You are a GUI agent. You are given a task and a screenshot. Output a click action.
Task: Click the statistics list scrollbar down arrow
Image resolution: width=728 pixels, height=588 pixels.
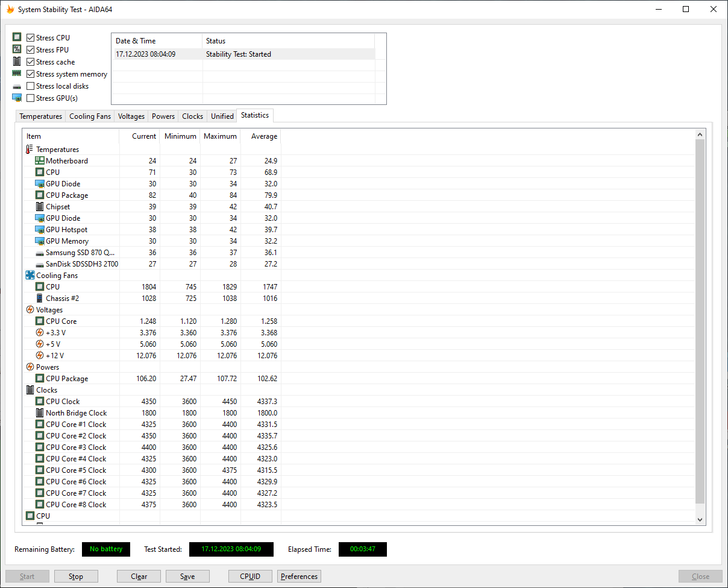pos(700,519)
